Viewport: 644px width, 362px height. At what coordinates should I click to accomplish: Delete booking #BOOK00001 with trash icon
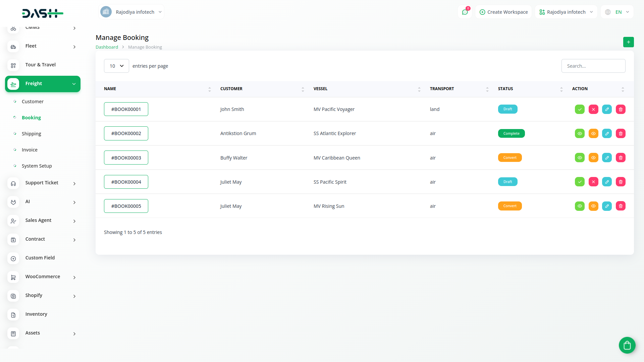[x=621, y=109]
